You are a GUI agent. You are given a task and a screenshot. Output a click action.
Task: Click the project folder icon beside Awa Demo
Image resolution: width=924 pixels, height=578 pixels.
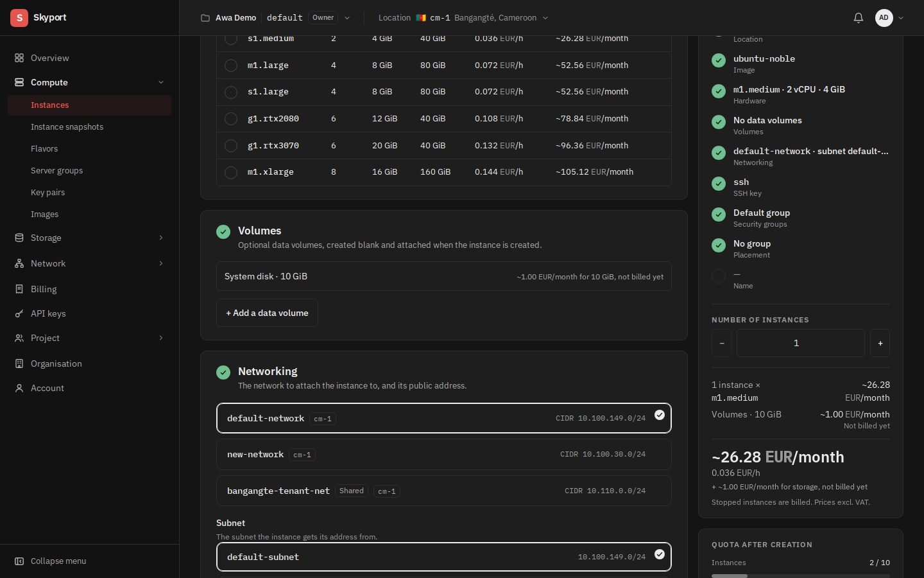(x=205, y=18)
